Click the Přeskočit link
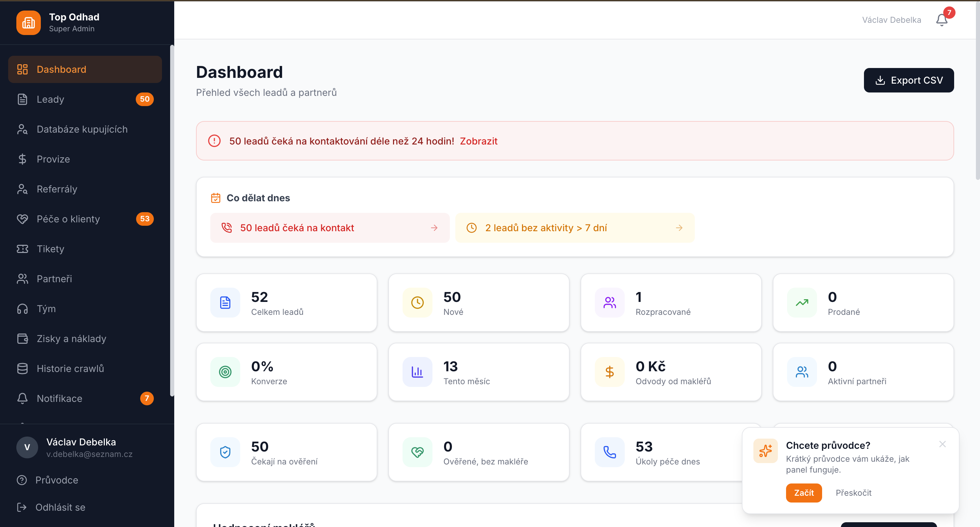The height and width of the screenshot is (527, 980). coord(853,493)
